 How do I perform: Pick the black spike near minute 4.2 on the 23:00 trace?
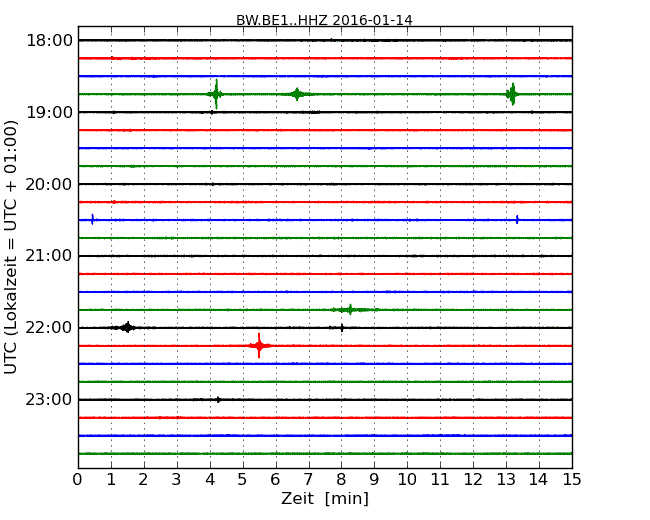click(218, 400)
